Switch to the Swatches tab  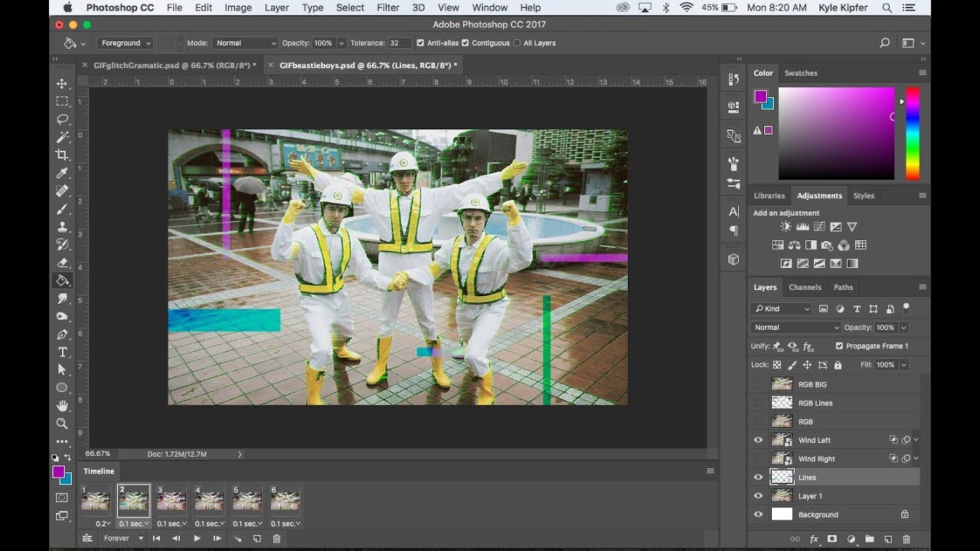click(x=801, y=73)
